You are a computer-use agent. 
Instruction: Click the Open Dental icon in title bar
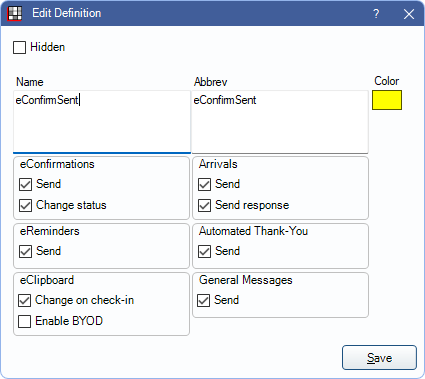[x=14, y=14]
